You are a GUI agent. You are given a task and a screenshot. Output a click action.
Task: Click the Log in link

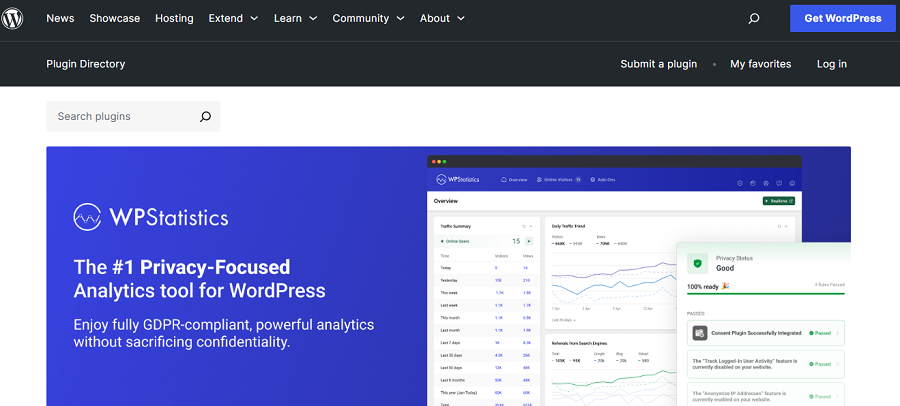pos(832,64)
